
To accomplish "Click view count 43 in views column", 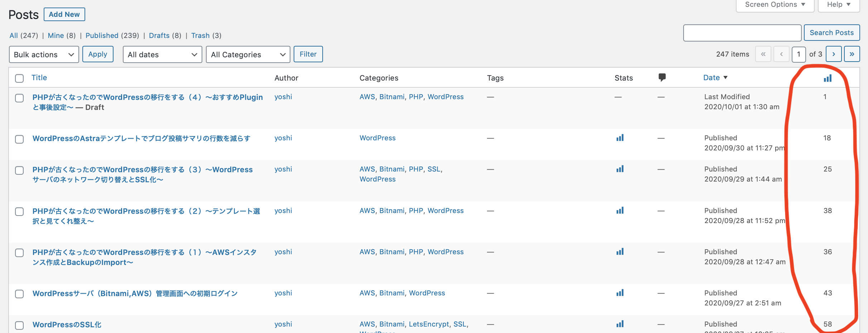I will [828, 293].
